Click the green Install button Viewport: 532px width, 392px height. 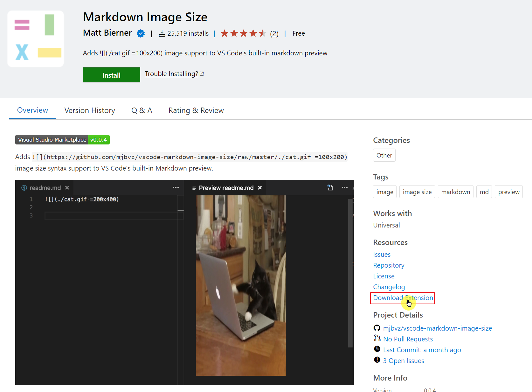(x=111, y=75)
